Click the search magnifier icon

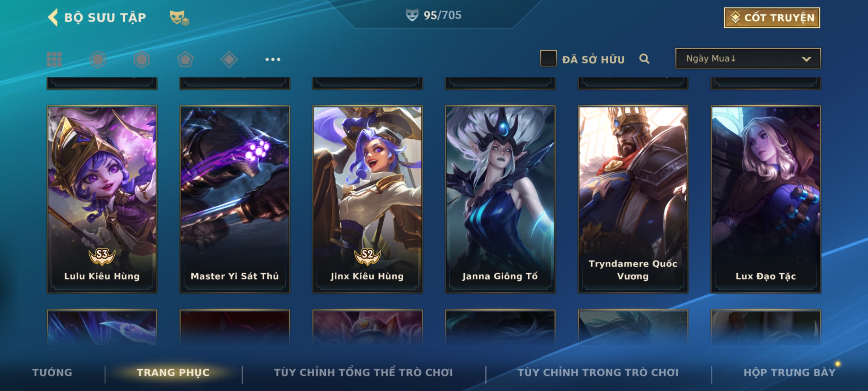click(644, 59)
